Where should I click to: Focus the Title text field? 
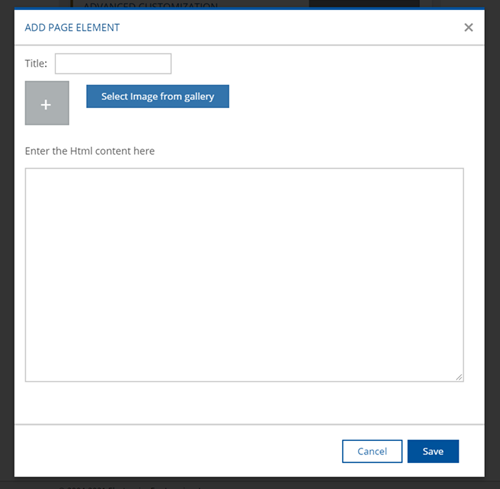pyautogui.click(x=113, y=63)
